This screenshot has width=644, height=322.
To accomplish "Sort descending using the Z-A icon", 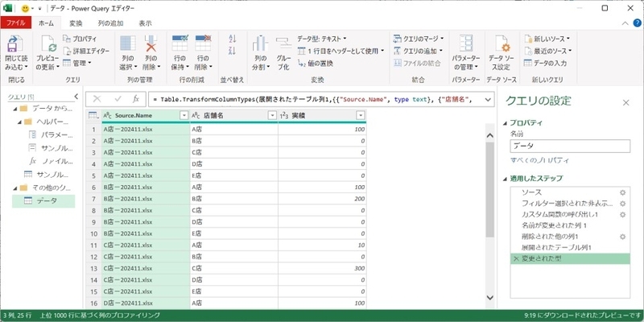I will [233, 51].
